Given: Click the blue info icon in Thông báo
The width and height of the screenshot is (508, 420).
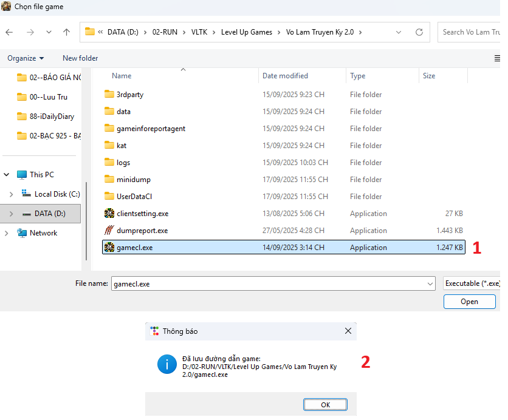Looking at the screenshot, I should click(x=167, y=364).
